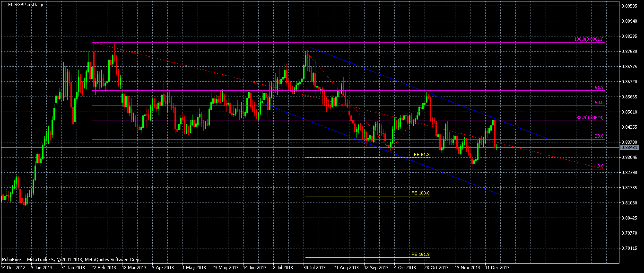Viewport: 644px width, 273px height.
Task: Click the 21 Aug 2013 date label
Action: click(345, 267)
